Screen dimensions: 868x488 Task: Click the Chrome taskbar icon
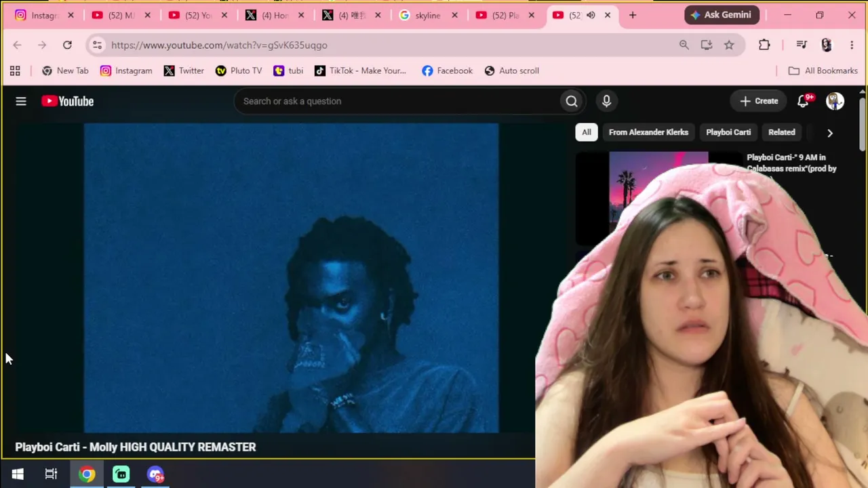pos(87,474)
